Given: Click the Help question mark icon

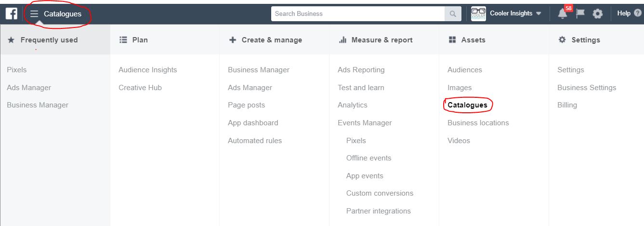Looking at the screenshot, I should 638,13.
